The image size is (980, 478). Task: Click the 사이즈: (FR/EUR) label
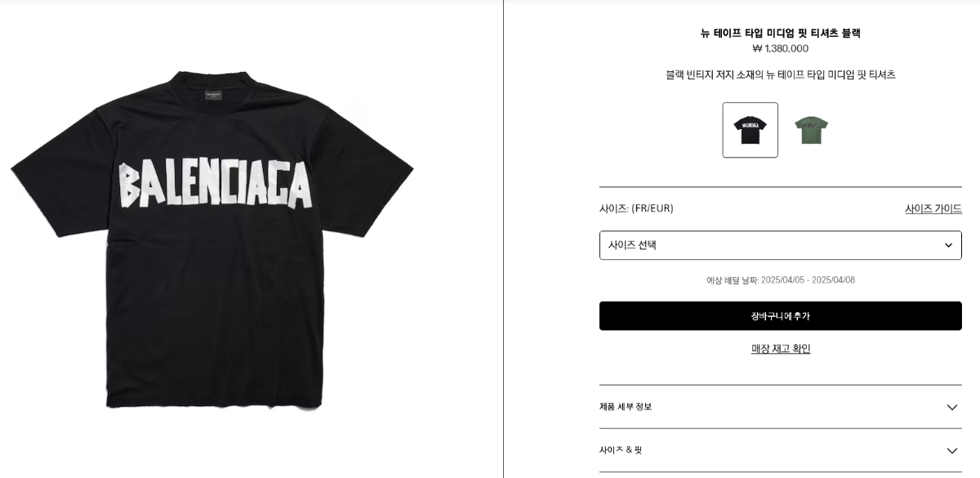tap(636, 208)
